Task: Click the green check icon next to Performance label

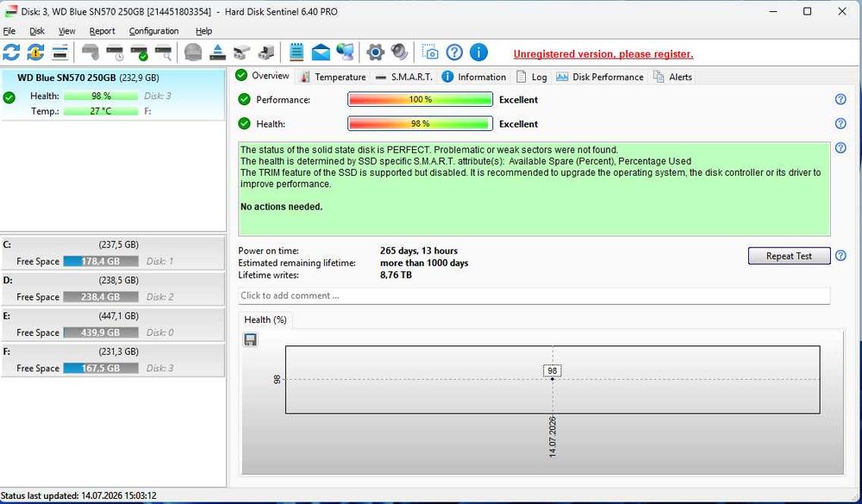Action: 244,99
